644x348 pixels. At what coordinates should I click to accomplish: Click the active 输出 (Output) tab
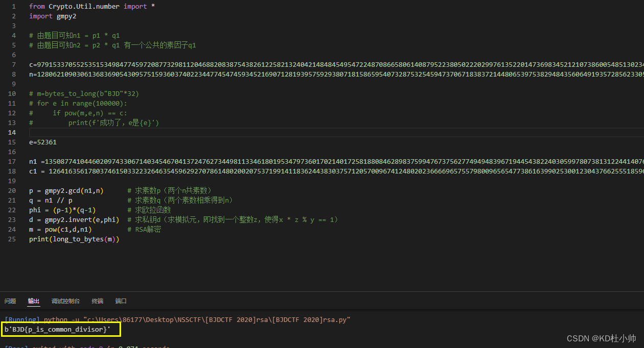point(33,301)
